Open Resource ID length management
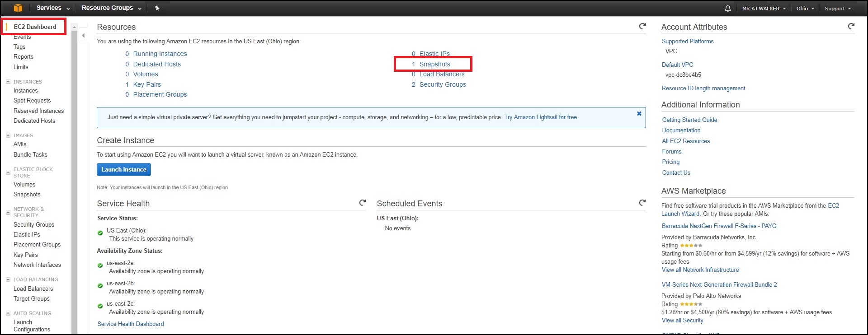This screenshot has height=335, width=868. click(x=703, y=88)
